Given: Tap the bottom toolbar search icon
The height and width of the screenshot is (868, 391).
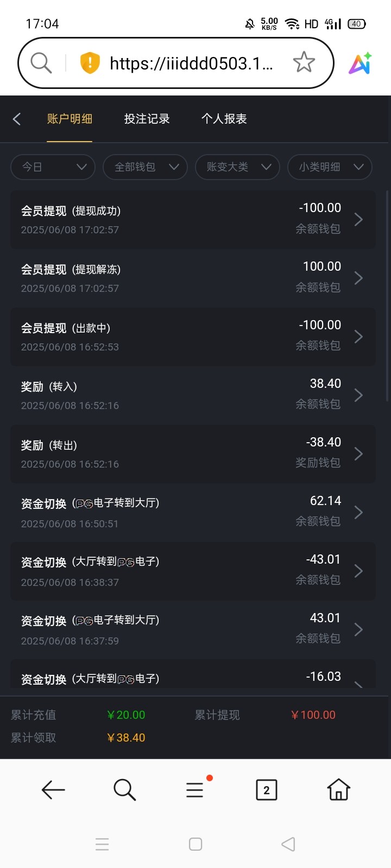Looking at the screenshot, I should click(x=124, y=789).
